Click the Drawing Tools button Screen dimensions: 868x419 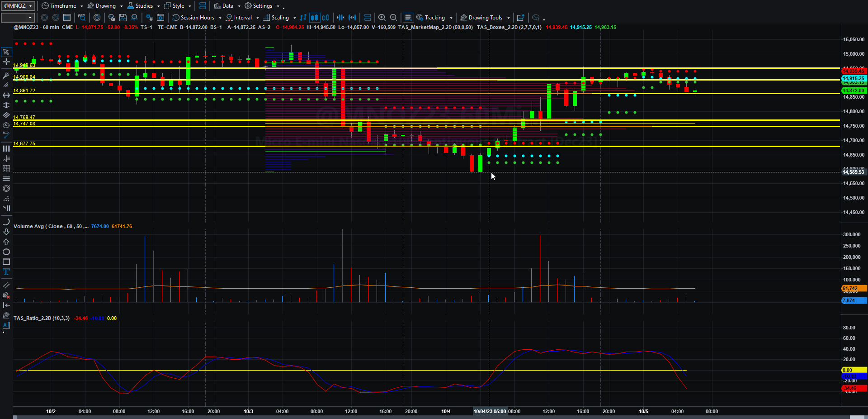tap(485, 18)
